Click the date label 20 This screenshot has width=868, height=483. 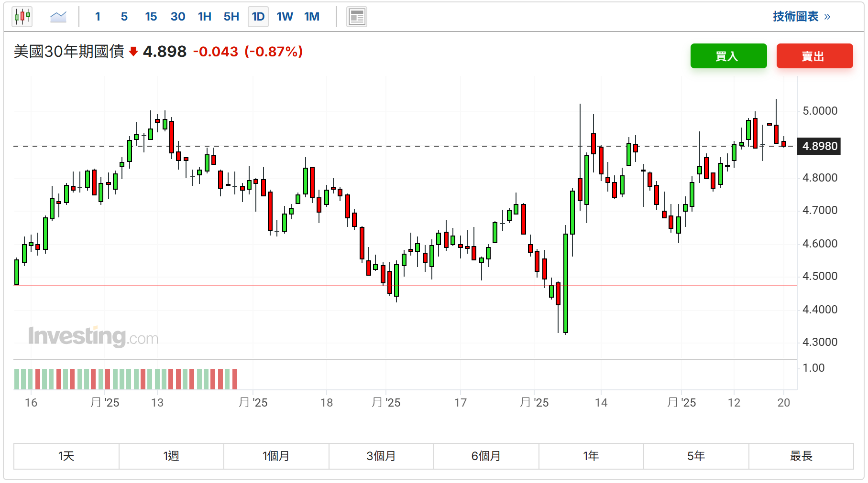pos(784,403)
